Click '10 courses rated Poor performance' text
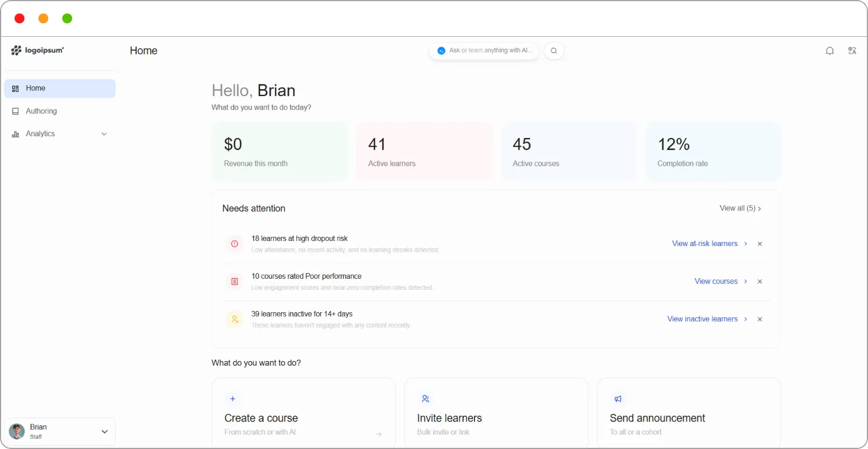 point(306,276)
